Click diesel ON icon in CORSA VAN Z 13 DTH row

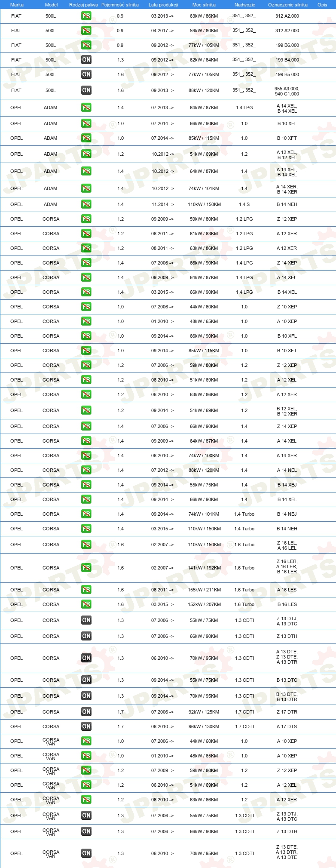(x=86, y=831)
